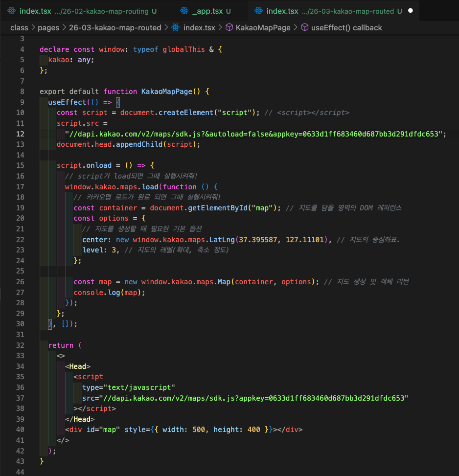Click line number 32 in gutter
This screenshot has width=459, height=476.
(x=20, y=345)
